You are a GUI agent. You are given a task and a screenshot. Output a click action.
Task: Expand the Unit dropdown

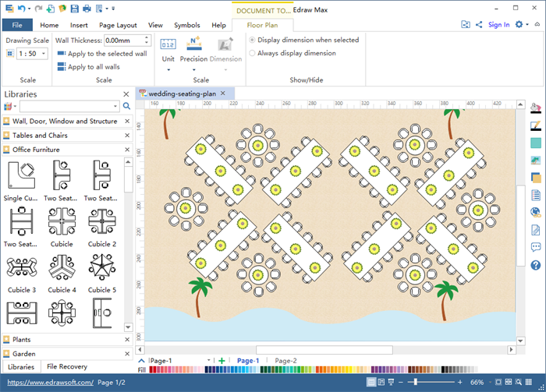(168, 69)
